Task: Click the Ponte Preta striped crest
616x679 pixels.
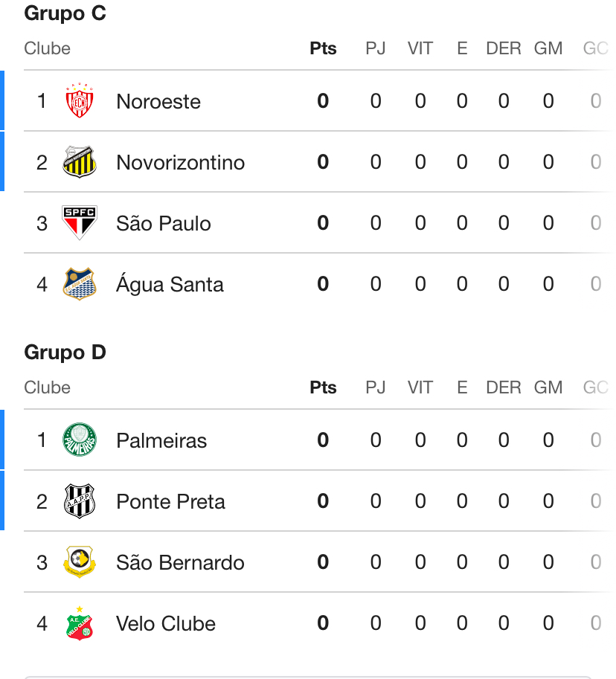Action: click(80, 501)
